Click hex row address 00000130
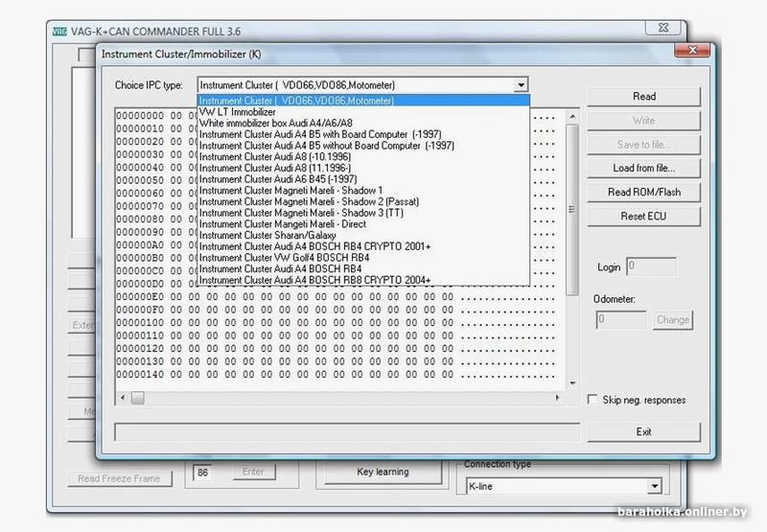The width and height of the screenshot is (767, 532). click(x=140, y=361)
